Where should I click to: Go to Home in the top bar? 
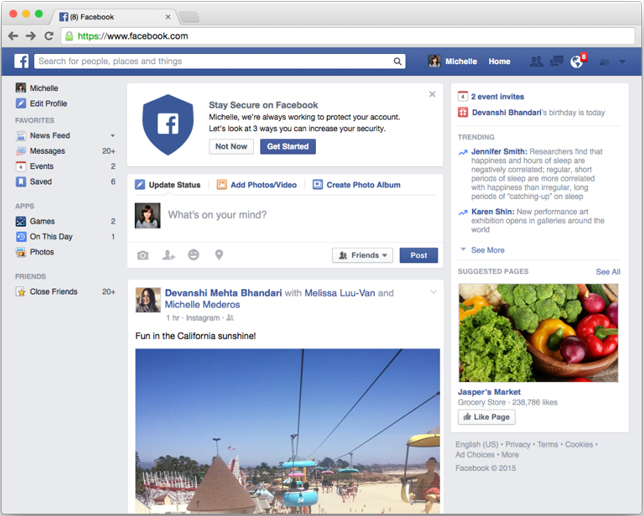tap(499, 61)
